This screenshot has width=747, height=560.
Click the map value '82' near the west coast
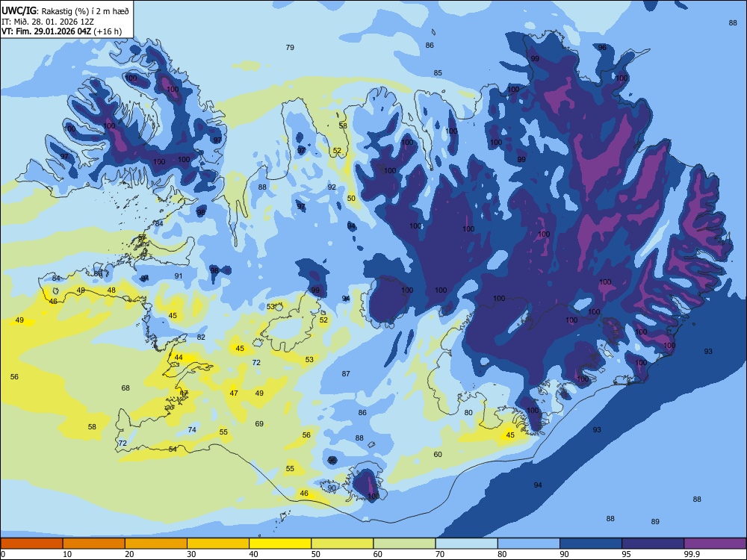point(201,337)
